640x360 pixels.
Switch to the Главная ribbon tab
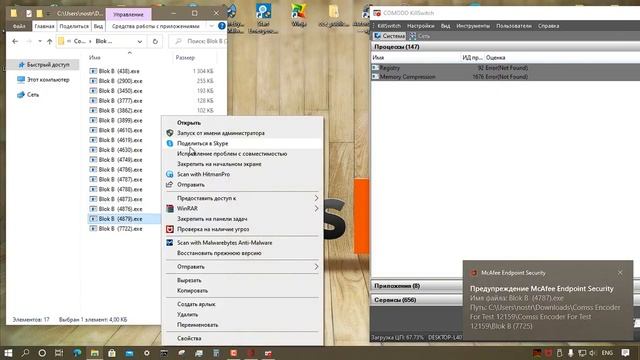coord(44,26)
